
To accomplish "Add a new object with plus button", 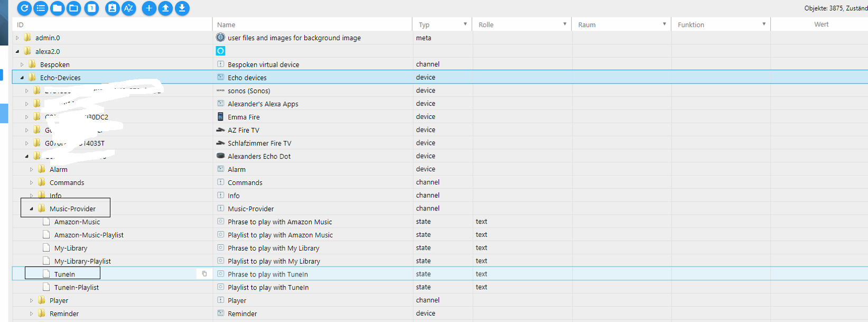I will point(149,8).
